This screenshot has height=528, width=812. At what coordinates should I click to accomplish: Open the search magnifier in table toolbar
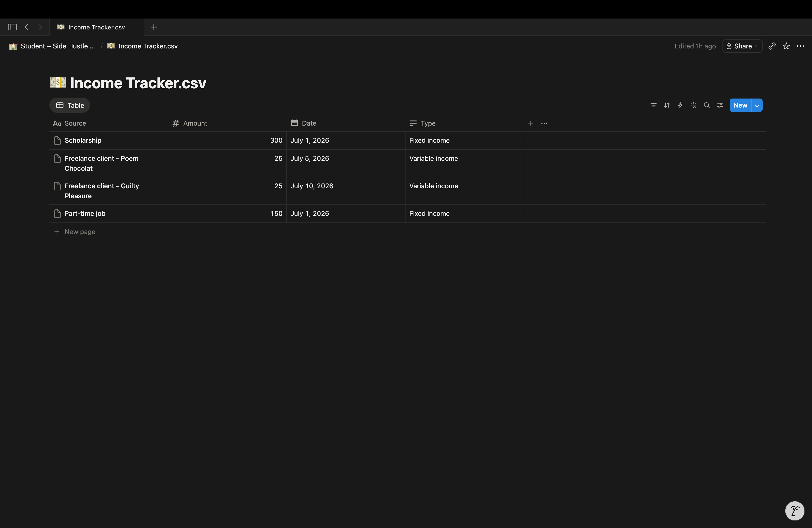(707, 105)
